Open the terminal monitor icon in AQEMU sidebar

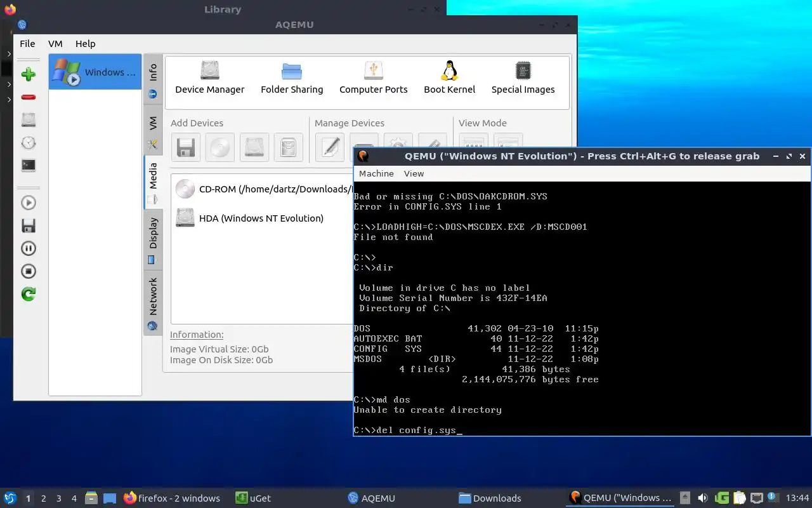pos(29,165)
